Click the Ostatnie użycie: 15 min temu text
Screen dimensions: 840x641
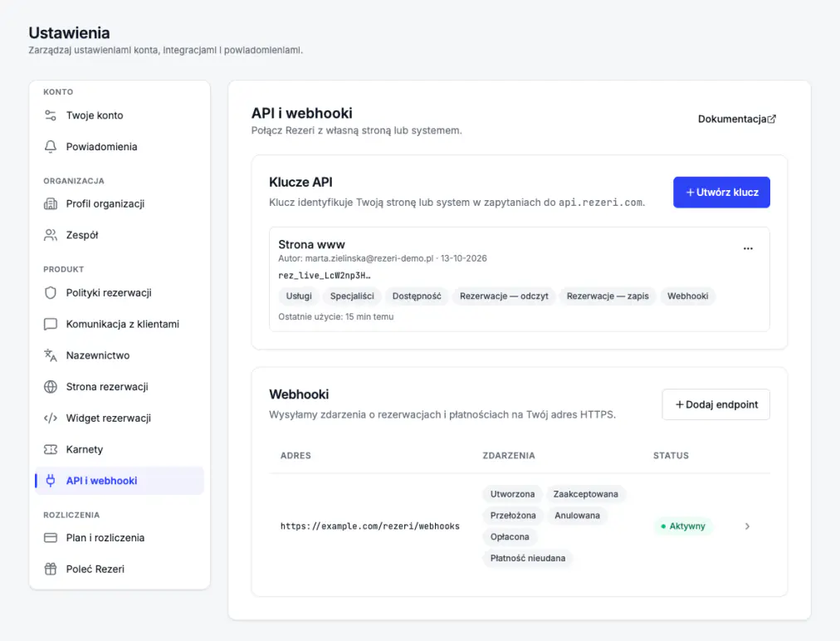pos(336,316)
